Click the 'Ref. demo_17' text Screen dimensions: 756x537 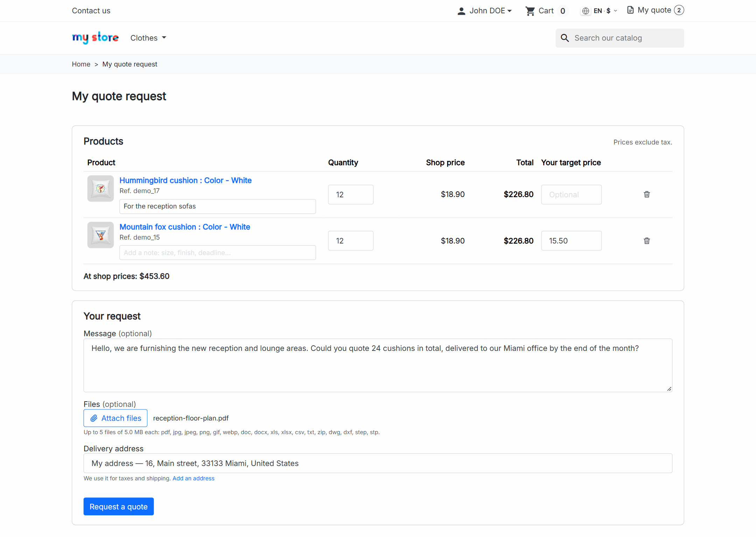pos(139,191)
